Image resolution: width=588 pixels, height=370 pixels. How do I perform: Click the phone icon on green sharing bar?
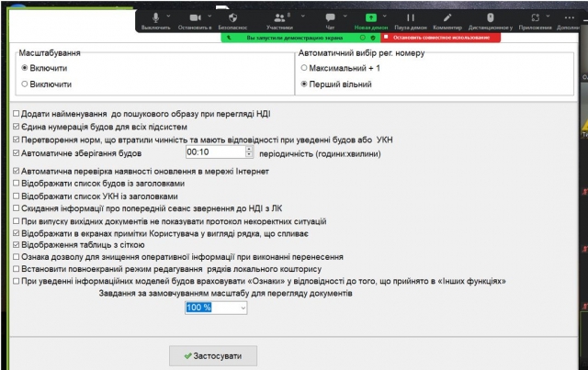pyautogui.click(x=229, y=38)
